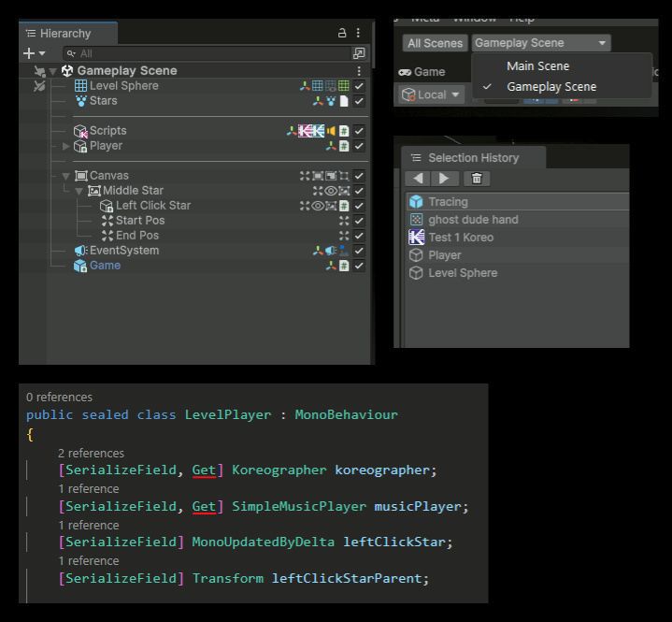This screenshot has width=672, height=622.
Task: Toggle the Middle Star active checkbox
Action: pyautogui.click(x=359, y=191)
